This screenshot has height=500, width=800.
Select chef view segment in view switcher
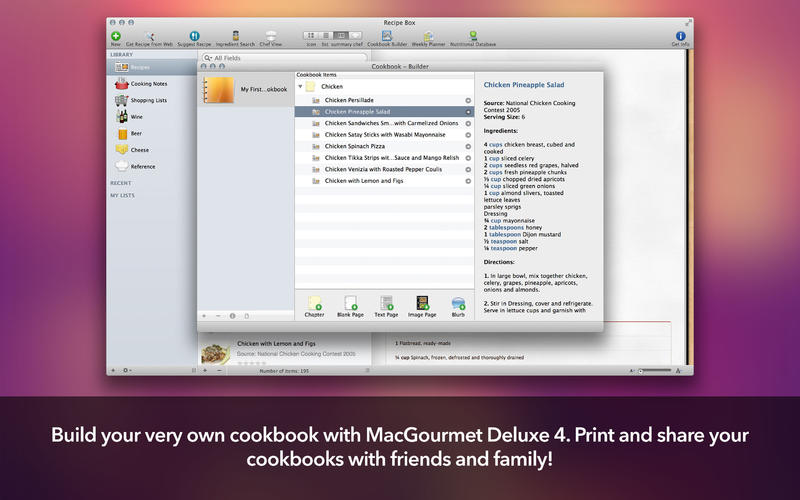coord(355,35)
